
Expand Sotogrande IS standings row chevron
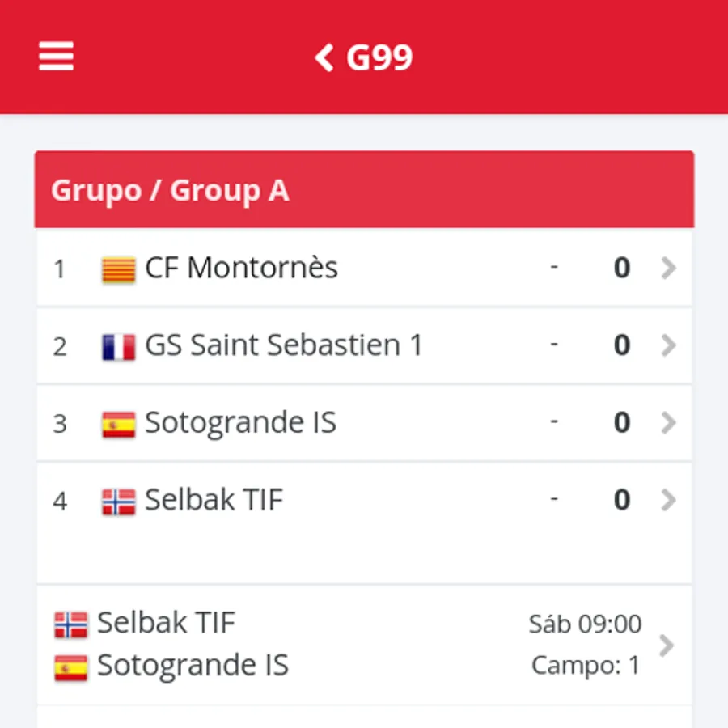[668, 422]
